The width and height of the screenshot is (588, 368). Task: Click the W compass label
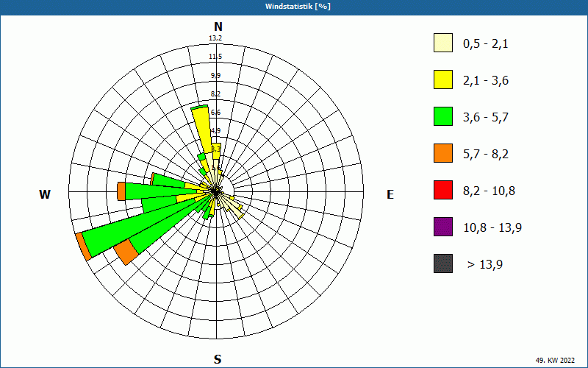45,194
